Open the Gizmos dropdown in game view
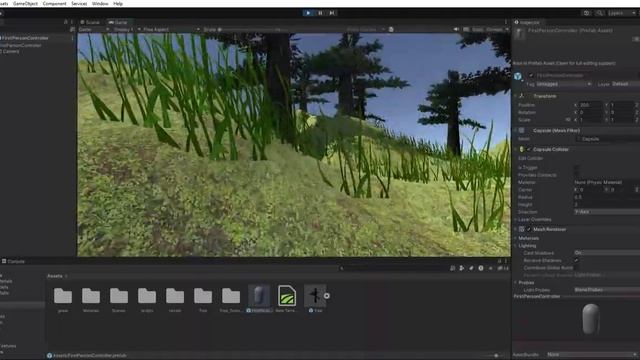The width and height of the screenshot is (640, 360). pos(497,29)
